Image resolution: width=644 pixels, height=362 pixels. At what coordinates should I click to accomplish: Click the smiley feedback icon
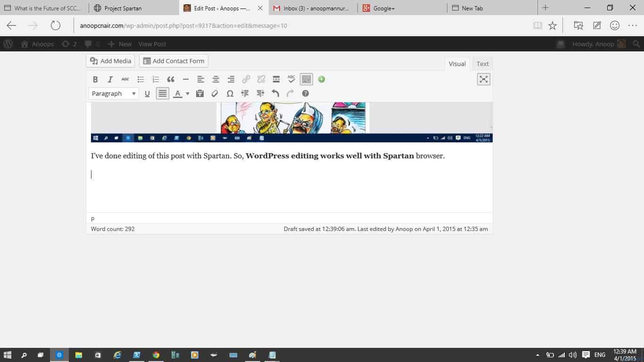coord(615,25)
